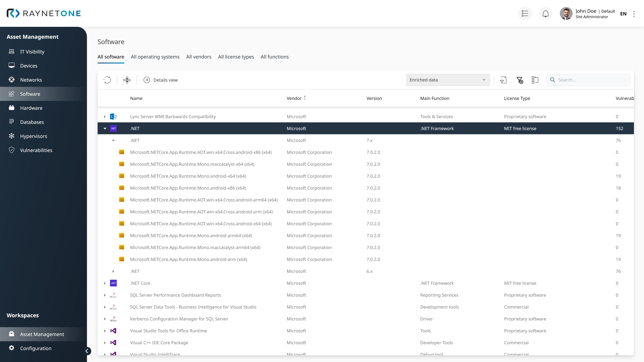Toggle Details view
This screenshot has height=362, width=644.
160,80
